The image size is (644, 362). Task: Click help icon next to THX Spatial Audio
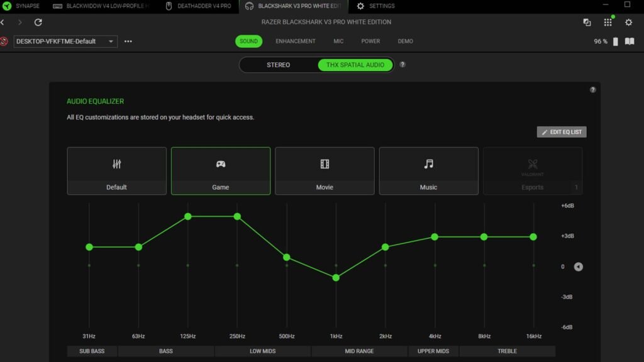402,65
